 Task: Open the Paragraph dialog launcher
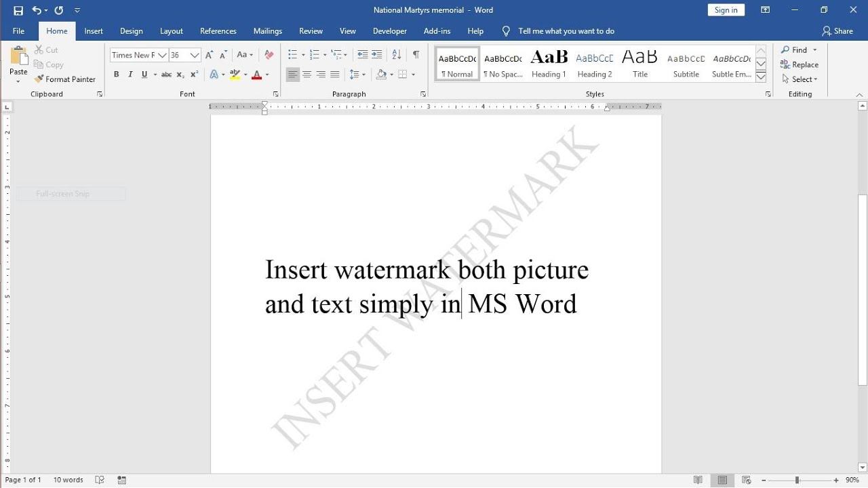pos(423,94)
